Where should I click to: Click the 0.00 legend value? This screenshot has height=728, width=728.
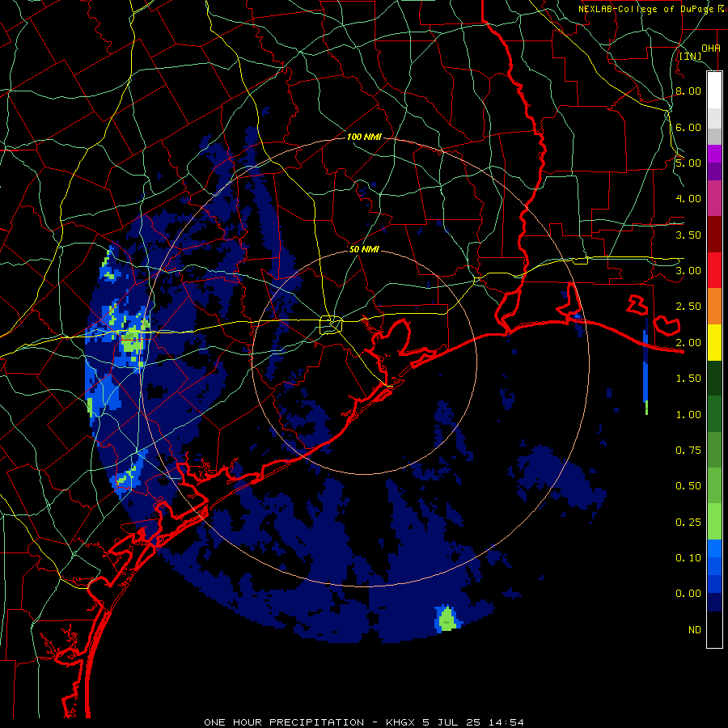(x=688, y=594)
